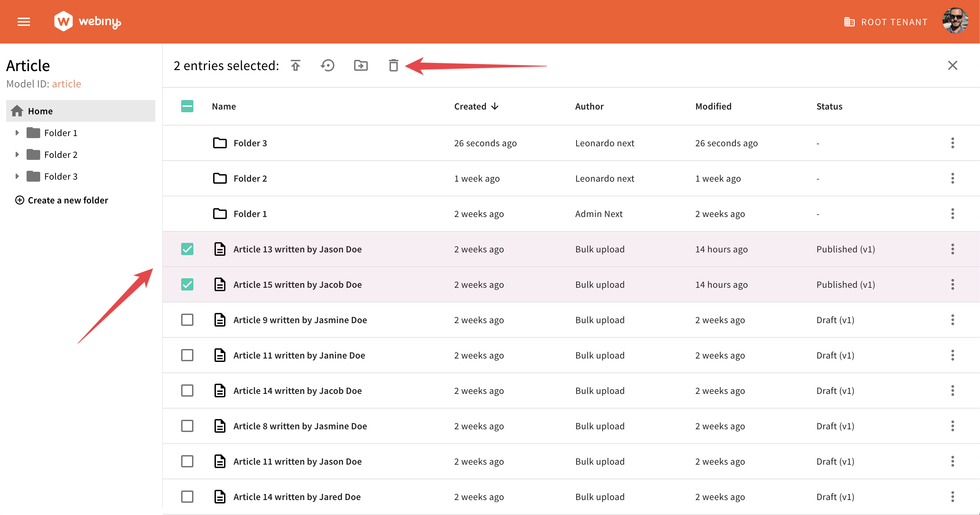Move selected entries to a folder
The height and width of the screenshot is (515, 980).
coord(361,65)
